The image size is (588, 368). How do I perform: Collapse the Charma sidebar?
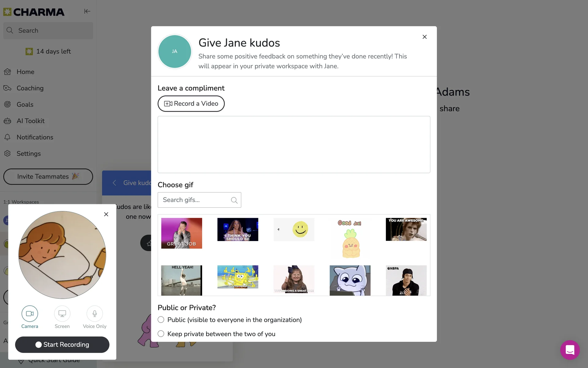(87, 11)
